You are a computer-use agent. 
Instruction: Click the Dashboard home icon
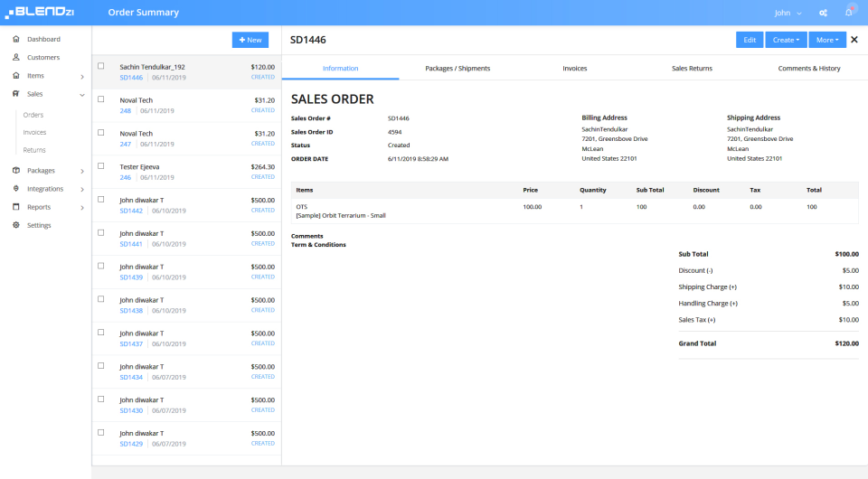pyautogui.click(x=16, y=39)
